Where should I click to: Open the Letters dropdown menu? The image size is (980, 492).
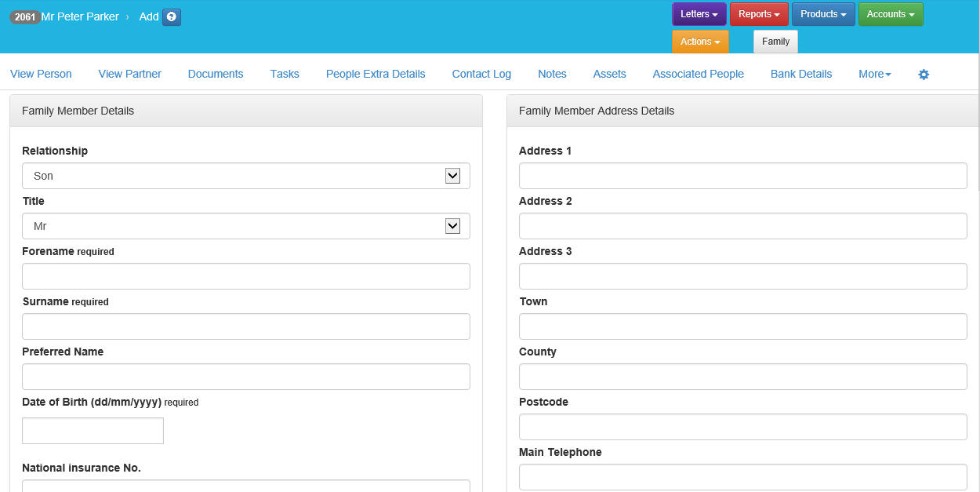click(699, 14)
